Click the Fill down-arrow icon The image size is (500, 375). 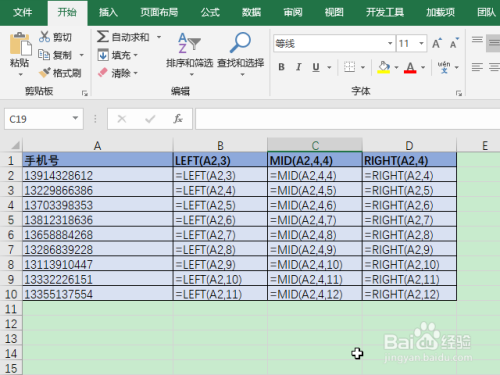click(103, 55)
